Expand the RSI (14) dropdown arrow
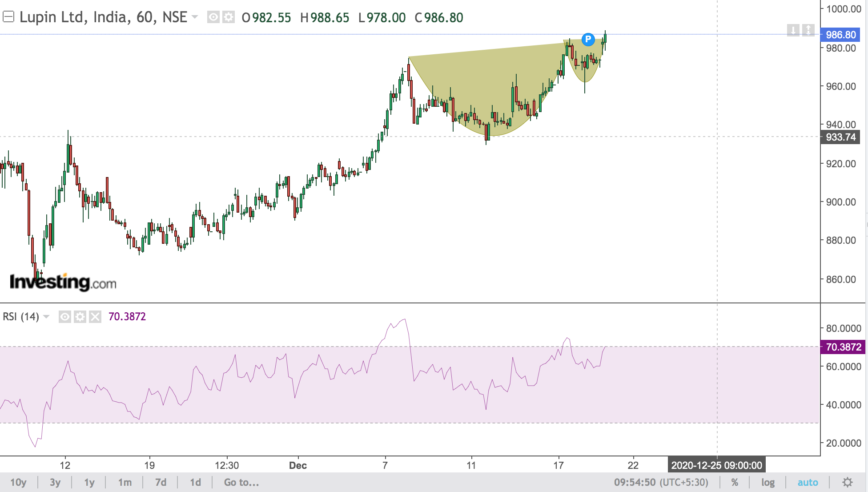This screenshot has height=492, width=868. coord(46,317)
